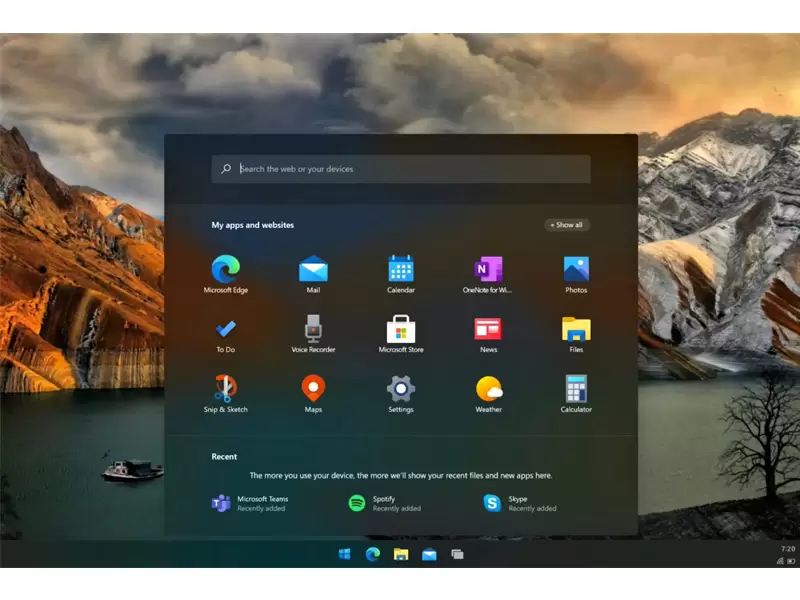Viewport: 800px width, 600px height.
Task: Click the battery icon in the system tray
Action: tap(791, 561)
